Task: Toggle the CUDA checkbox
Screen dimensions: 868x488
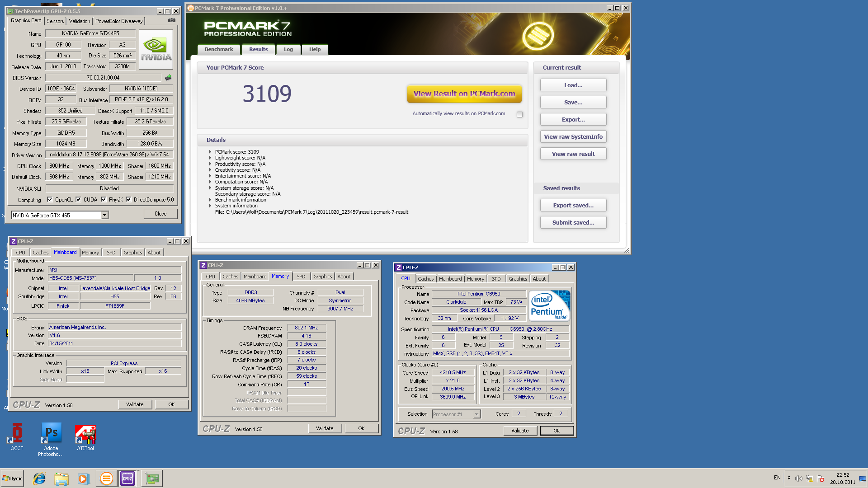Action: point(78,199)
